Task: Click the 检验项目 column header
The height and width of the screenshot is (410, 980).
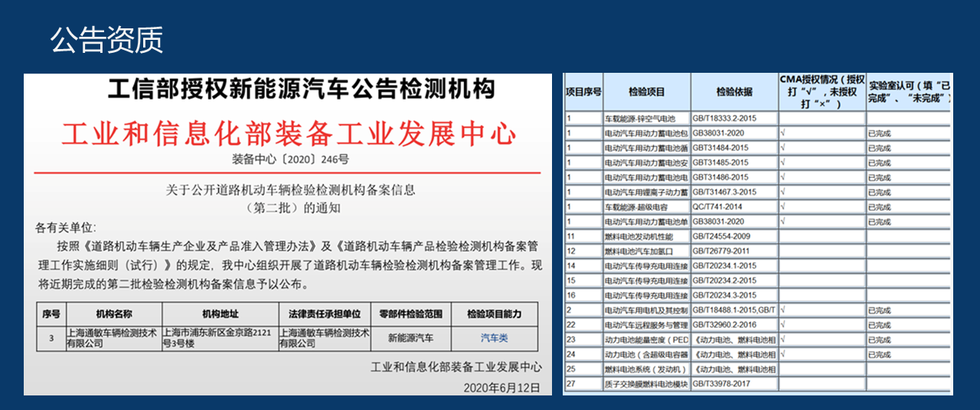Action: pyautogui.click(x=646, y=92)
